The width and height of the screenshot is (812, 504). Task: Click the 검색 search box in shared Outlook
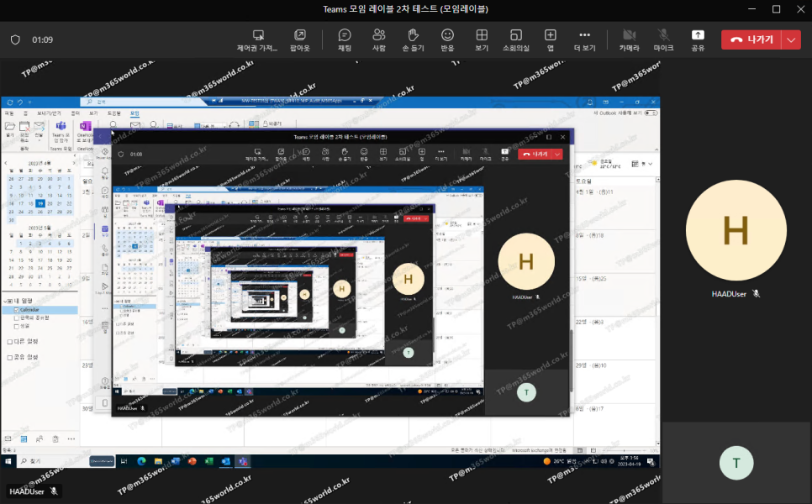(145, 102)
